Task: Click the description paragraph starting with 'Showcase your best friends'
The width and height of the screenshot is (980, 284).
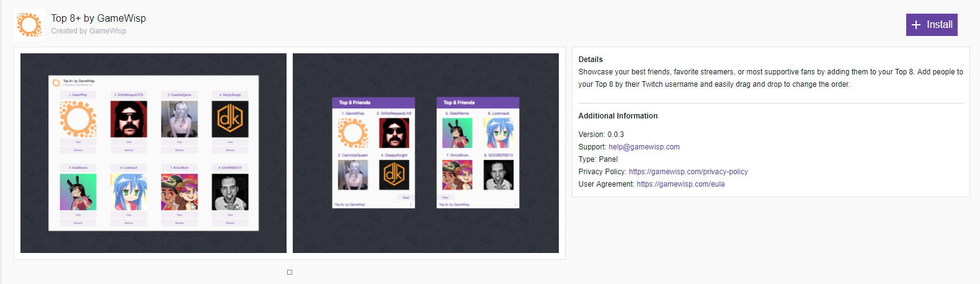Action: click(x=770, y=78)
